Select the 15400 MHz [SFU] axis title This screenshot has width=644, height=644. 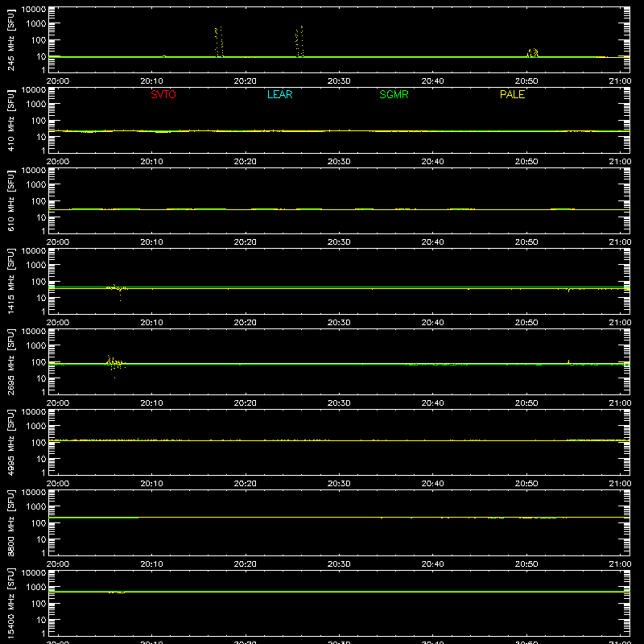coord(10,603)
